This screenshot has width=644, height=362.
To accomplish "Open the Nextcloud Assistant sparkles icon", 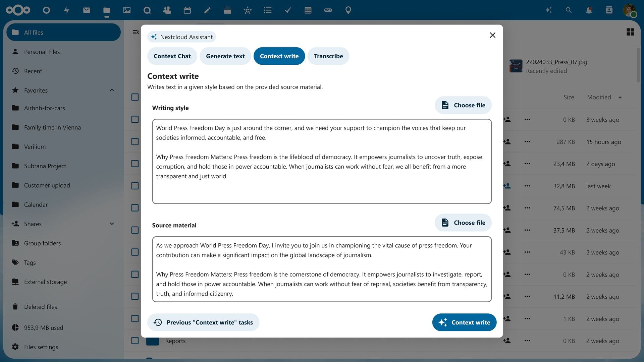I will pyautogui.click(x=548, y=10).
